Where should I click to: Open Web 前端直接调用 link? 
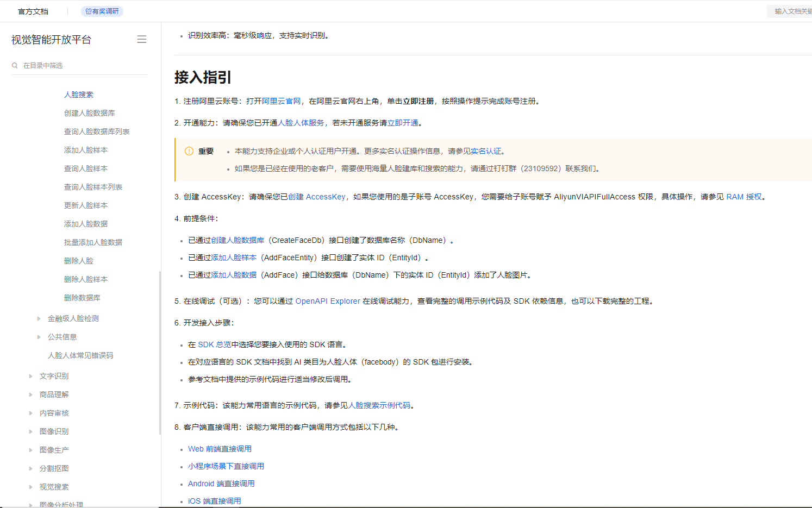220,449
